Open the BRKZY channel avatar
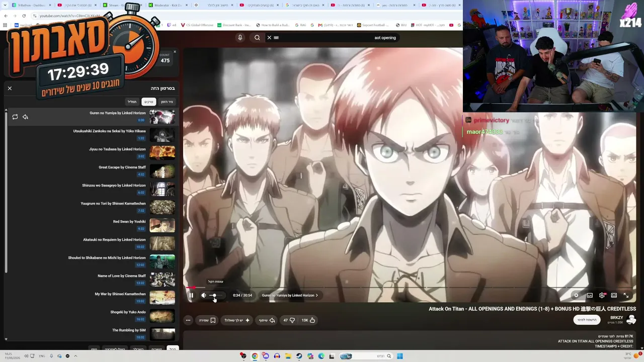Screen dimensions: 644x362 (x=631, y=320)
